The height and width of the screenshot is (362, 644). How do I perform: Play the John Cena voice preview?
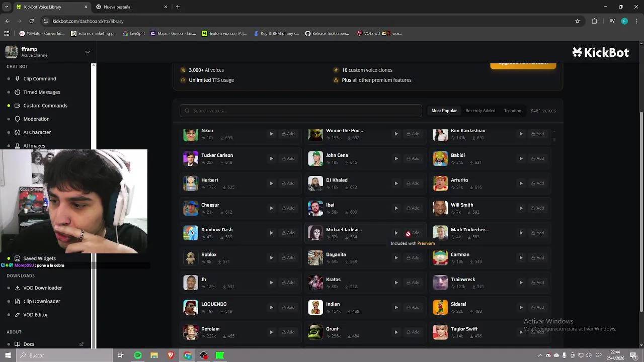[396, 158]
